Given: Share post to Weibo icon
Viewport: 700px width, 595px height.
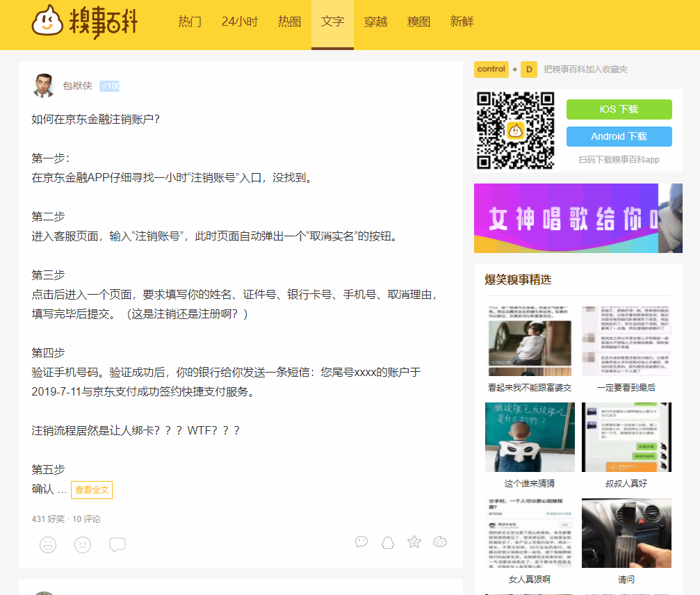Looking at the screenshot, I should [440, 542].
